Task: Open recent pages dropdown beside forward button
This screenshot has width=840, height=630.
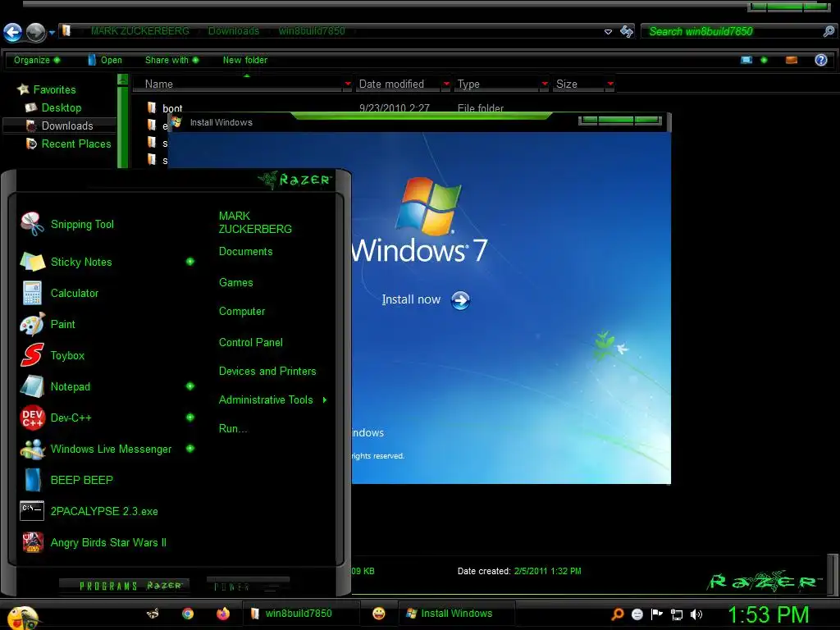Action: point(52,33)
